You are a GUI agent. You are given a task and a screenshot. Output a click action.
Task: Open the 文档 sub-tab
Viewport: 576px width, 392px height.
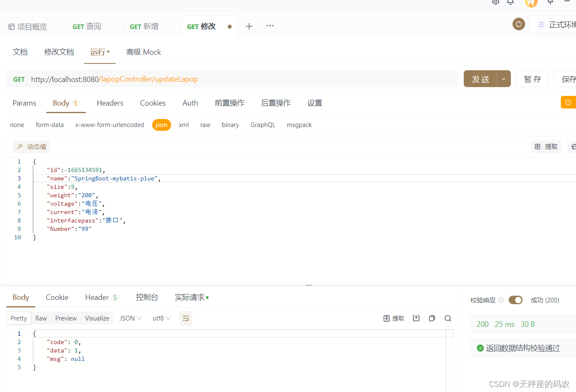coord(20,52)
